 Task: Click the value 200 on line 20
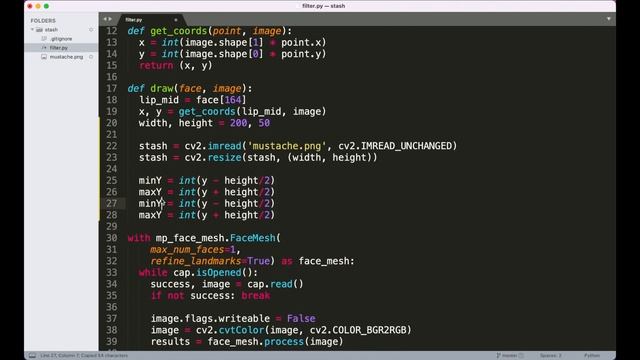click(239, 123)
